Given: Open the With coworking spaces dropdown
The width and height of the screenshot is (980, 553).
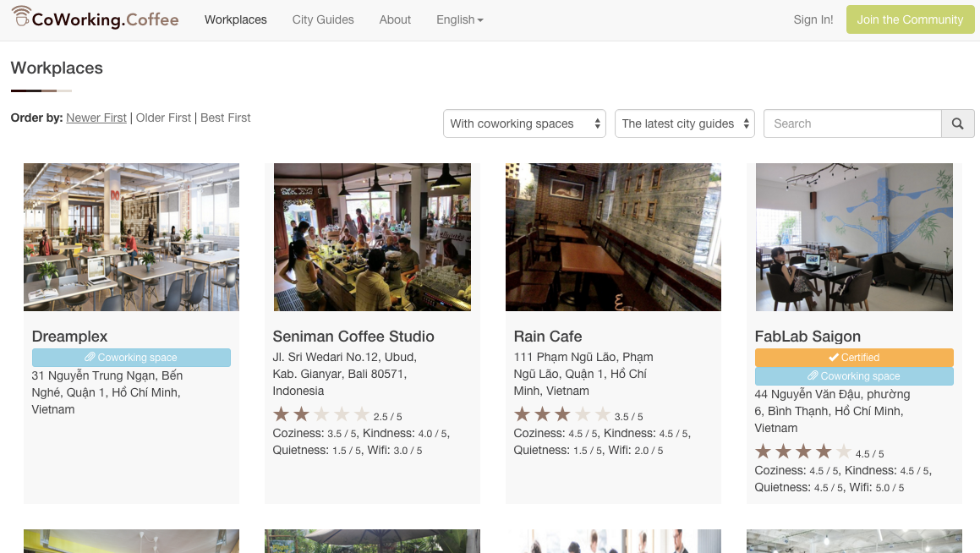Looking at the screenshot, I should pyautogui.click(x=524, y=123).
